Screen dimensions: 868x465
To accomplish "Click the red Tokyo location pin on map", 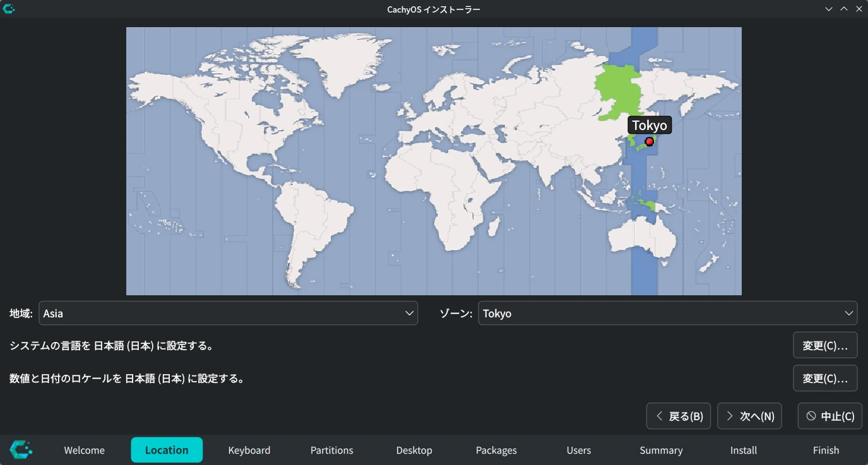I will point(649,141).
